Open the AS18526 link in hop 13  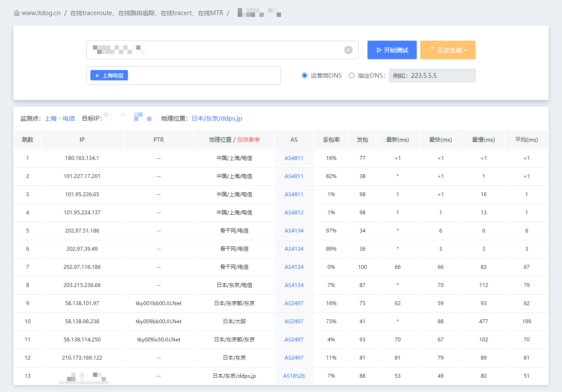[x=294, y=376]
